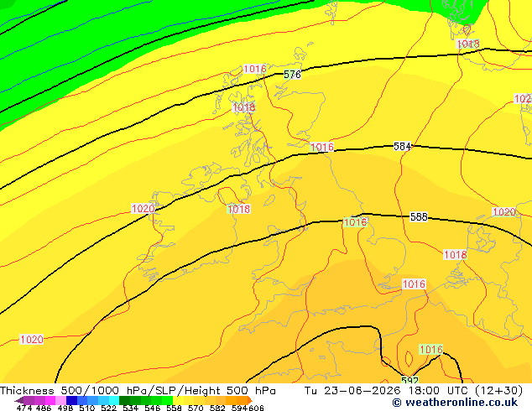The width and height of the screenshot is (532, 411).
Task: Click the 606 legend value
Action: (x=256, y=408)
